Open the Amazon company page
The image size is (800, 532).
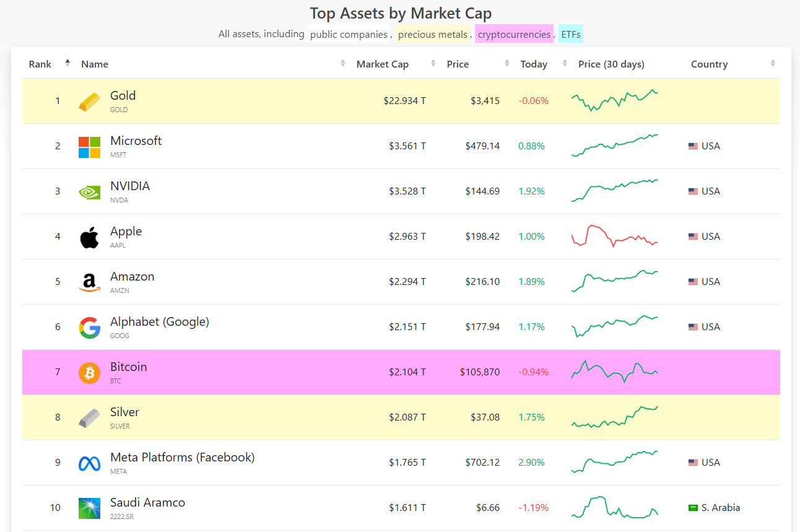click(133, 277)
